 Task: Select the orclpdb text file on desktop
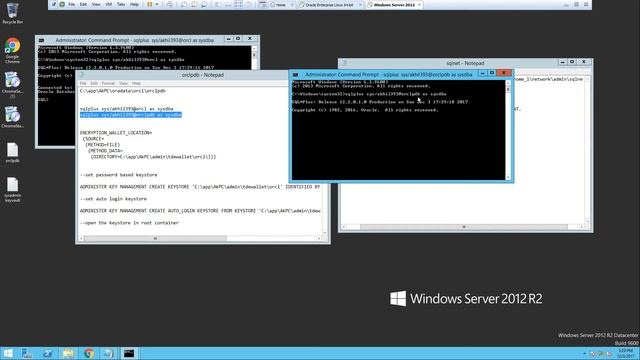12,153
